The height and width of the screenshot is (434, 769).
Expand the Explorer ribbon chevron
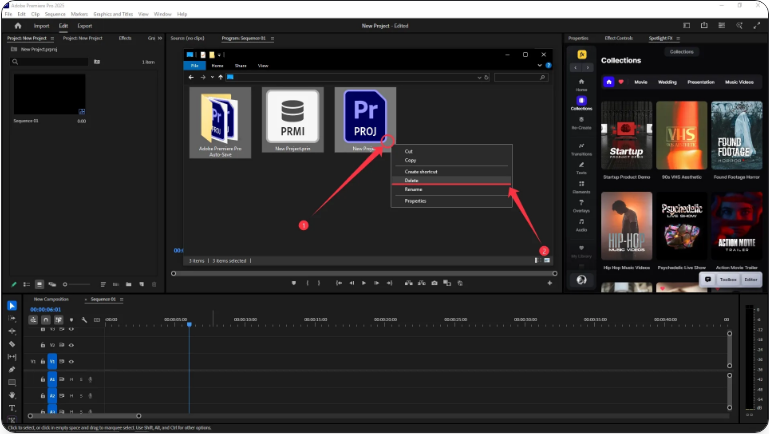(541, 65)
